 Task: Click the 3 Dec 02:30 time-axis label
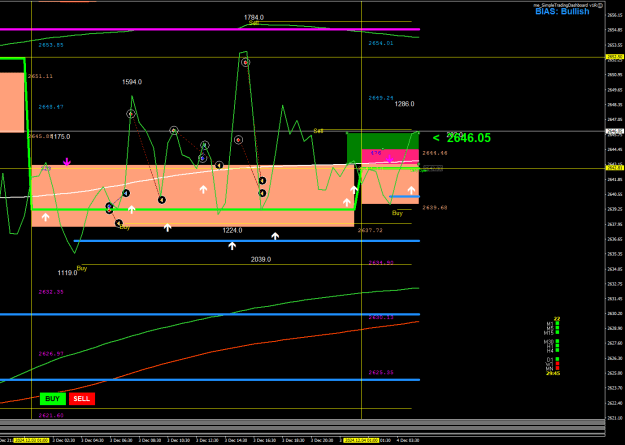pos(63,441)
